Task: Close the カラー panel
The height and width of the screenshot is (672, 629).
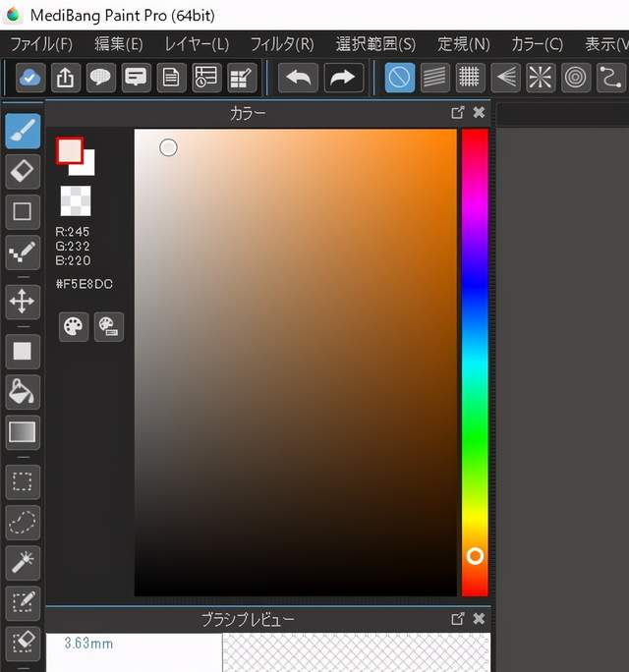Action: tap(479, 113)
